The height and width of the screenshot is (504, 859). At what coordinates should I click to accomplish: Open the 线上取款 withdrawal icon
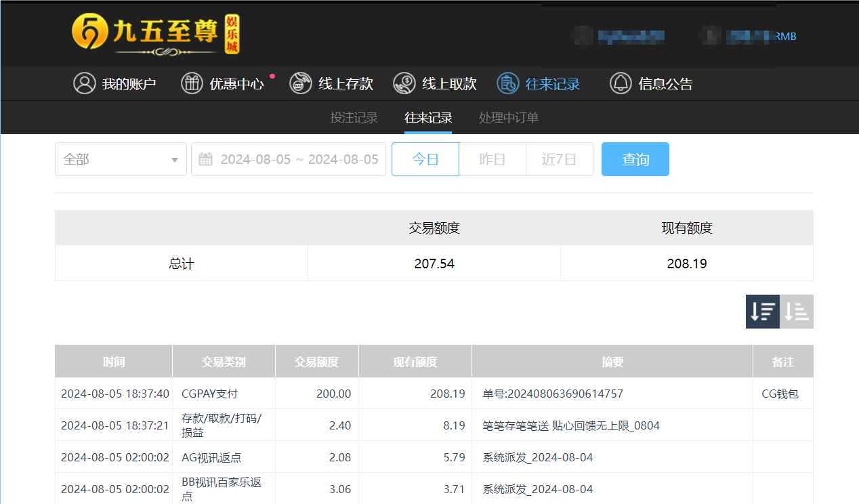point(404,83)
